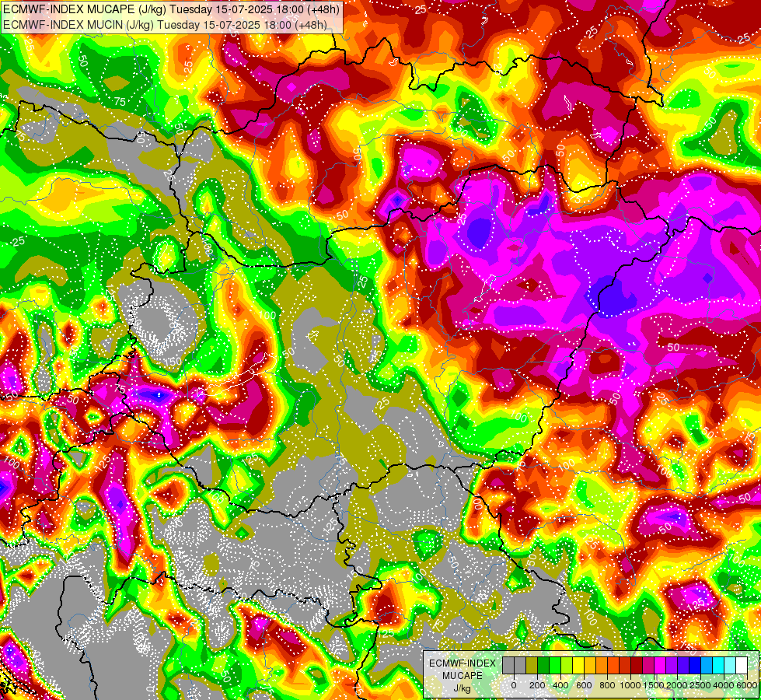The image size is (761, 700).
Task: Choose the crimson-pink swatch left of 1500
Action: [x=648, y=665]
